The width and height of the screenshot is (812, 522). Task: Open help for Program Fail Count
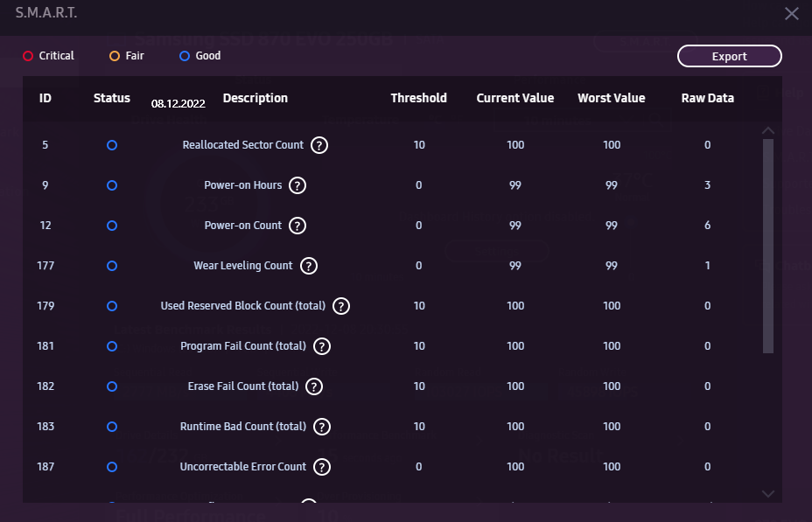pyautogui.click(x=322, y=346)
